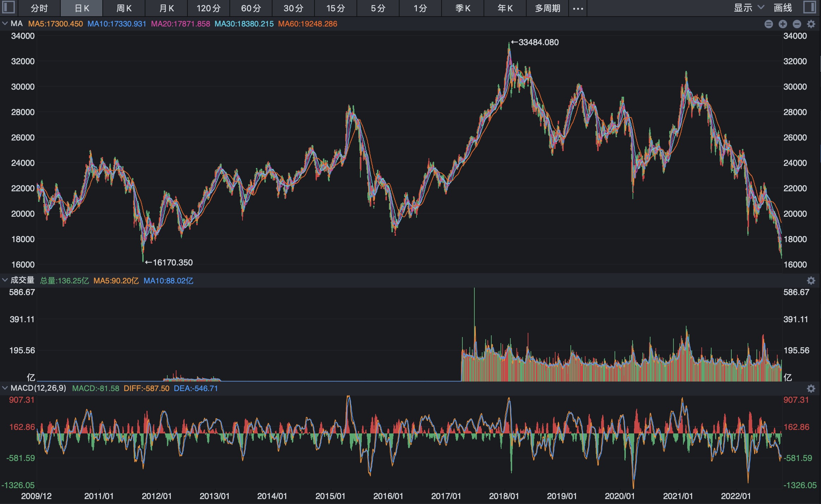Collapse the 成交量 panel chevron

(5, 280)
